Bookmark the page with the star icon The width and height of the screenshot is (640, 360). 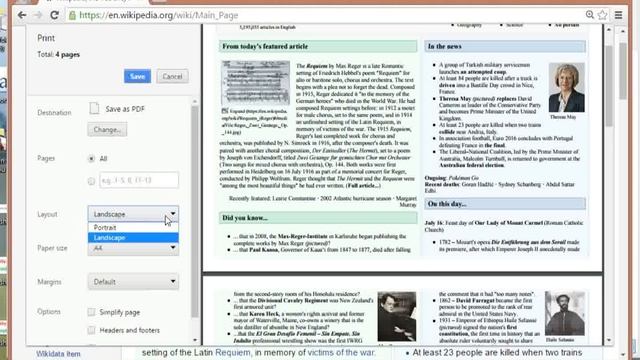[602, 15]
